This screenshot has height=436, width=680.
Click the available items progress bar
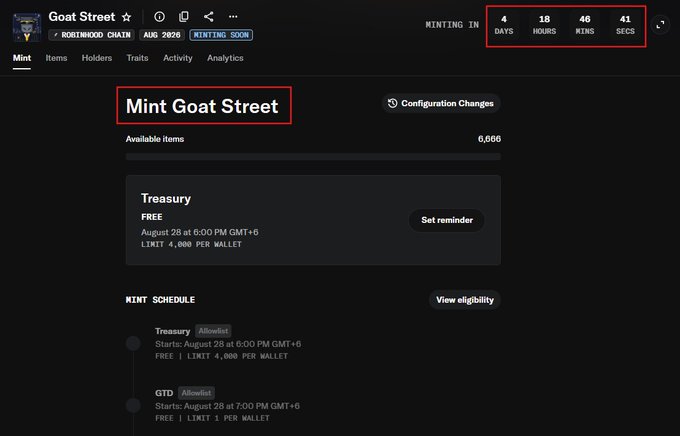313,157
